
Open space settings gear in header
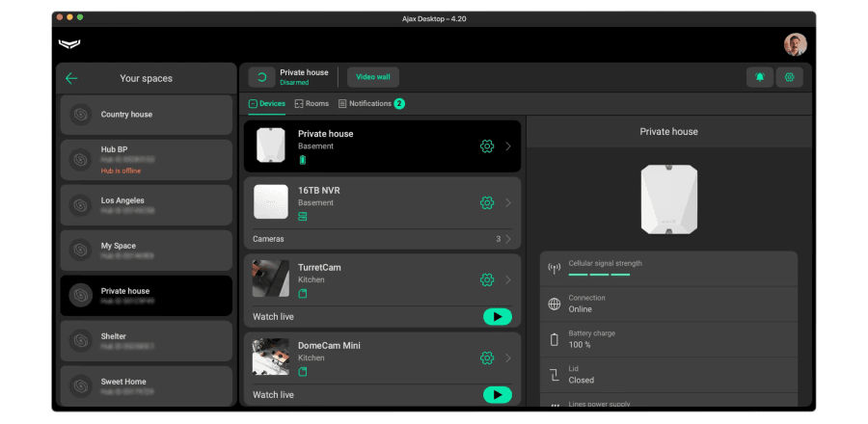coord(789,77)
